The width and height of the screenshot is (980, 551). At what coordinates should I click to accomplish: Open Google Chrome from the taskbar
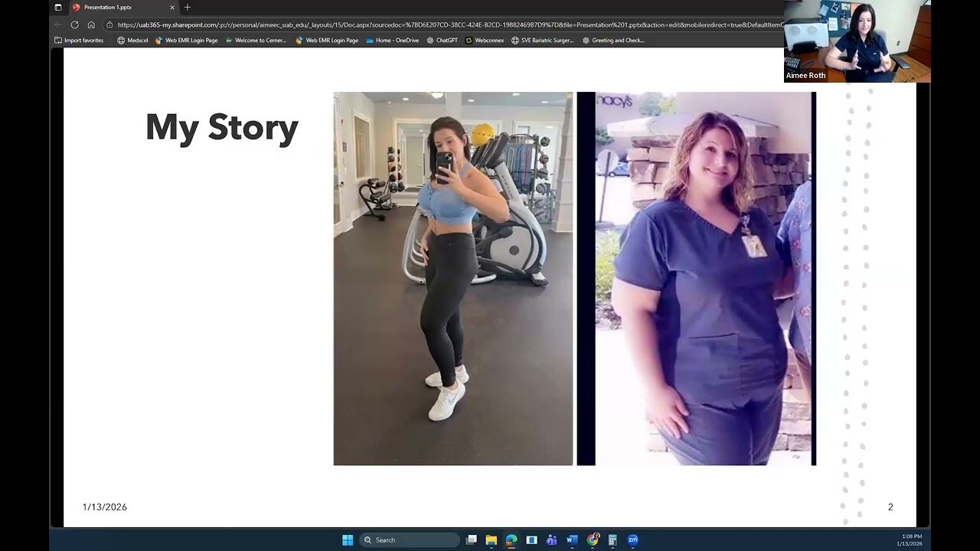click(x=593, y=540)
